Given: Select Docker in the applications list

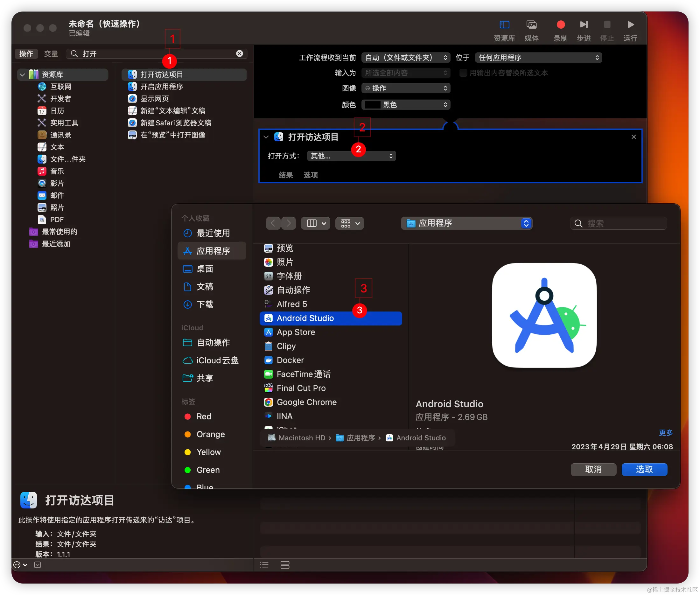Looking at the screenshot, I should (x=331, y=360).
